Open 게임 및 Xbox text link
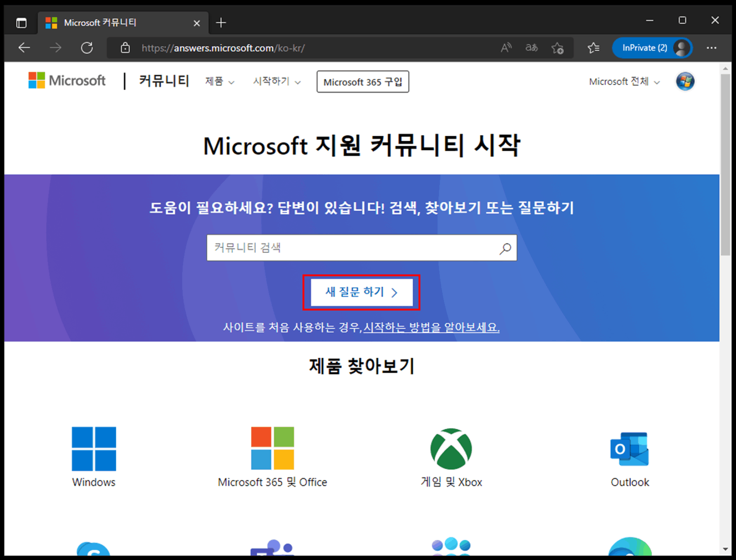Image resolution: width=736 pixels, height=560 pixels. (x=451, y=482)
